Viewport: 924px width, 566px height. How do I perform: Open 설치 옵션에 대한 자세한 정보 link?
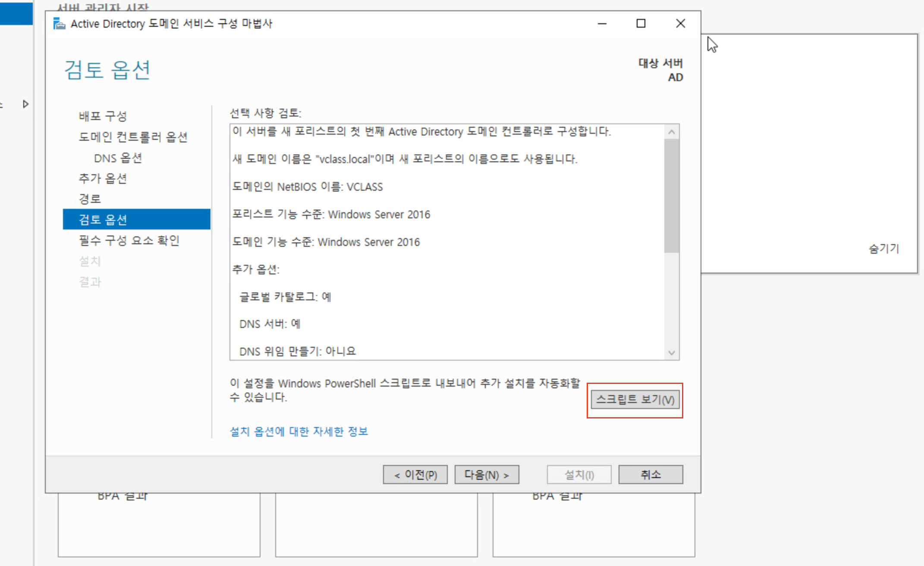[x=299, y=431]
